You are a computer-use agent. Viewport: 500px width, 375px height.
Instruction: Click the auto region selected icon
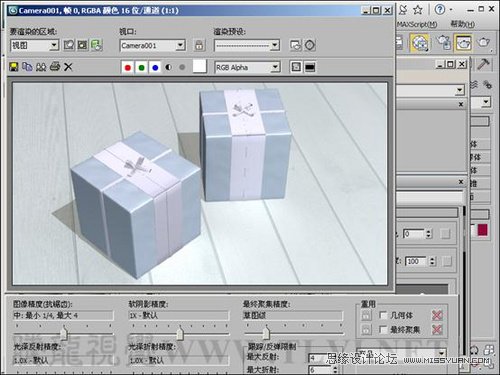82,45
